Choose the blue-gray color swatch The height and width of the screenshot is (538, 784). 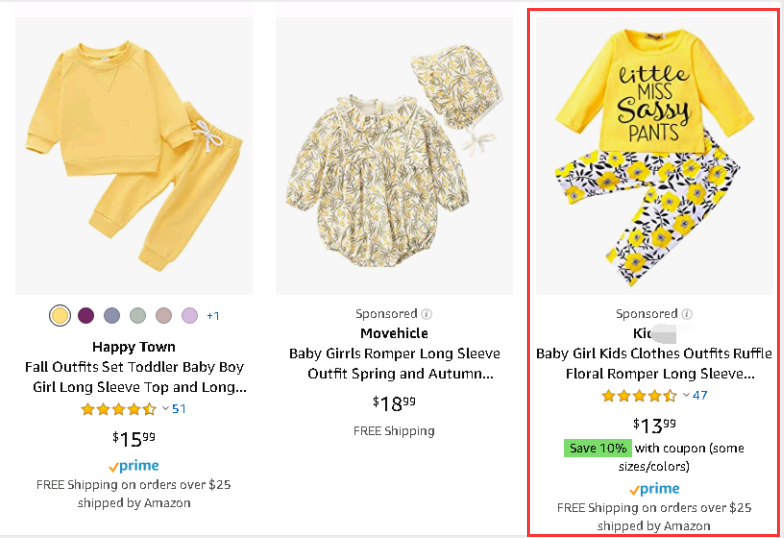(x=112, y=316)
